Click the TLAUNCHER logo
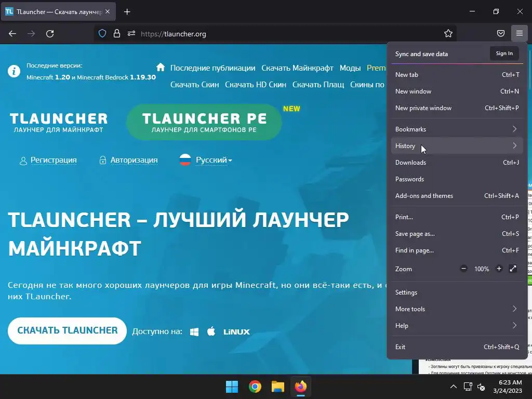Screen dimensions: 532x399 point(58,123)
